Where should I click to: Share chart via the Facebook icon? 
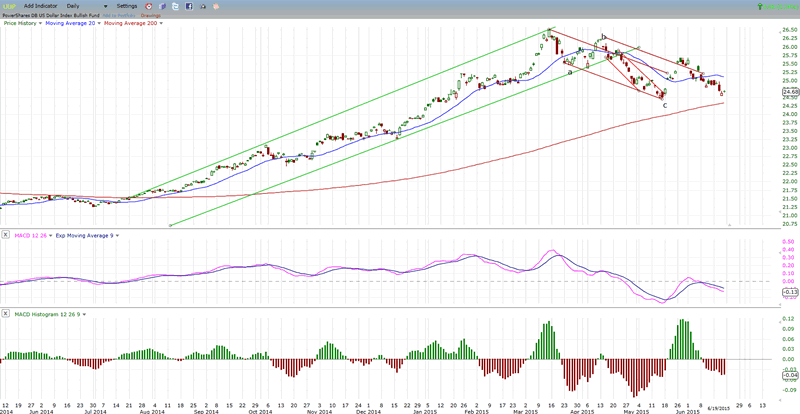pos(189,6)
